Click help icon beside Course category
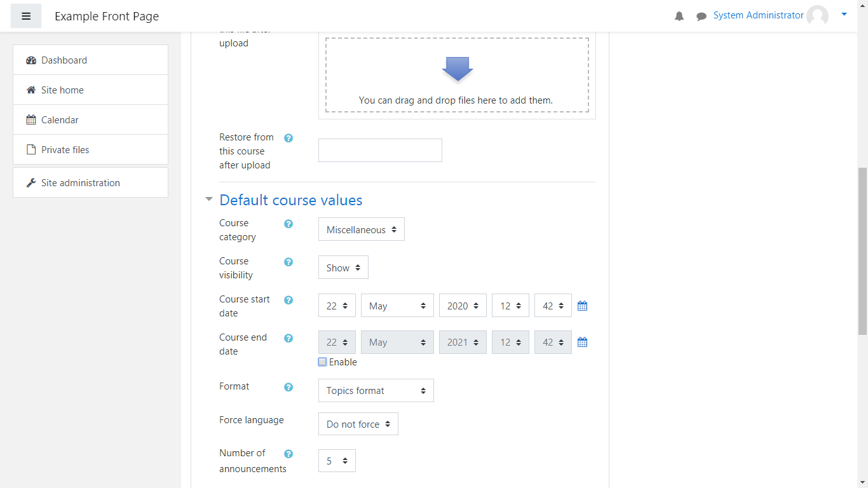This screenshot has height=488, width=868. 288,224
